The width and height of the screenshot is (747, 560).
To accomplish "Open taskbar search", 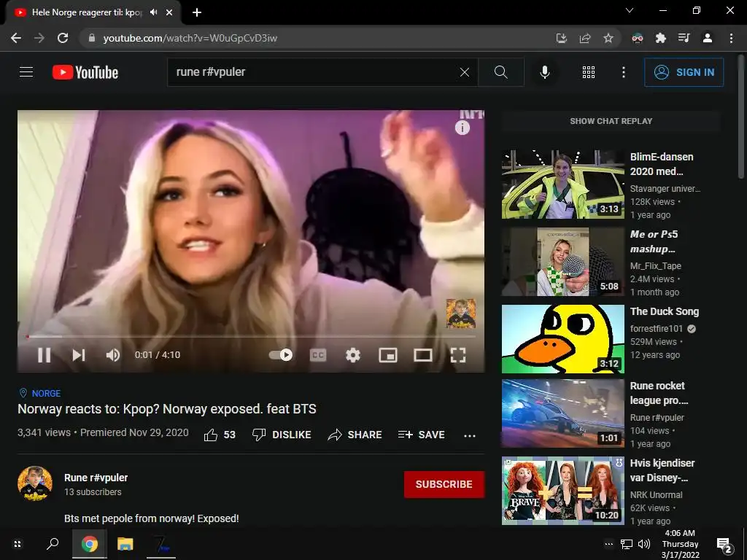I will (53, 544).
